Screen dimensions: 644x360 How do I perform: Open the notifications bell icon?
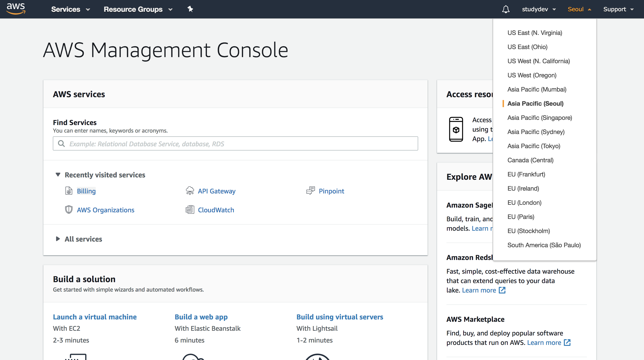pos(505,9)
